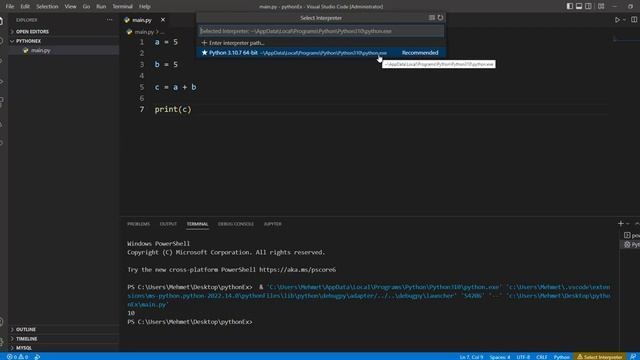Toggle primary sidebar layout icon
The width and height of the screenshot is (640, 360).
pos(569,6)
